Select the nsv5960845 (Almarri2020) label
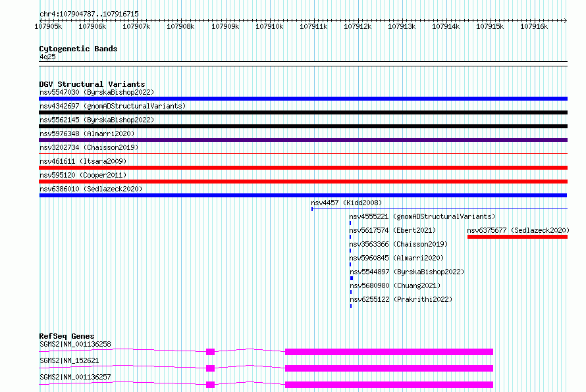Screen dimensions: 586x392 pos(396,258)
